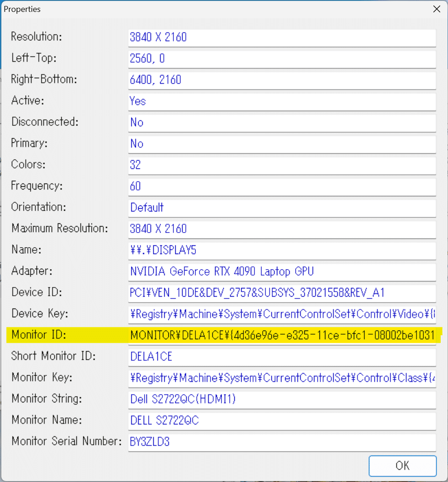Viewport: 448px width, 482px height.
Task: Click the "Primary:" label
Action: [x=29, y=143]
